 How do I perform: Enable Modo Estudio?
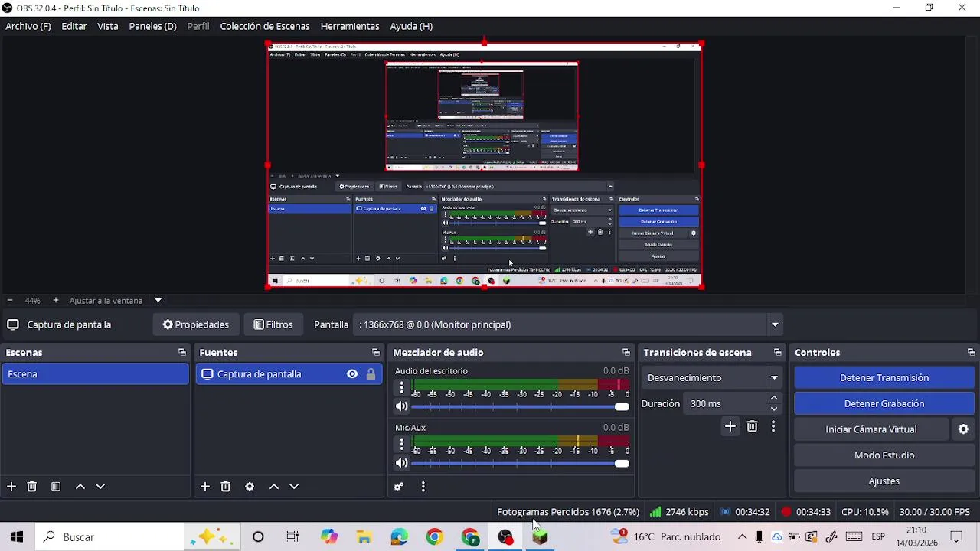(x=884, y=455)
